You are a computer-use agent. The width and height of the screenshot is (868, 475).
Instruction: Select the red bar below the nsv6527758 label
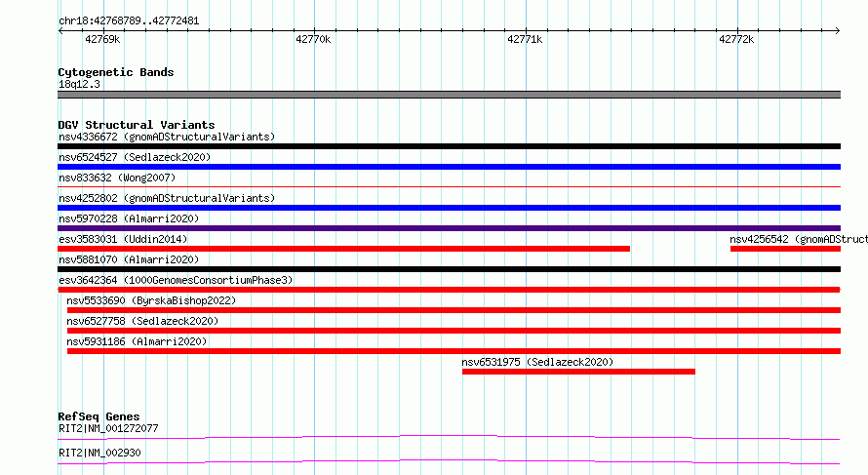[454, 331]
